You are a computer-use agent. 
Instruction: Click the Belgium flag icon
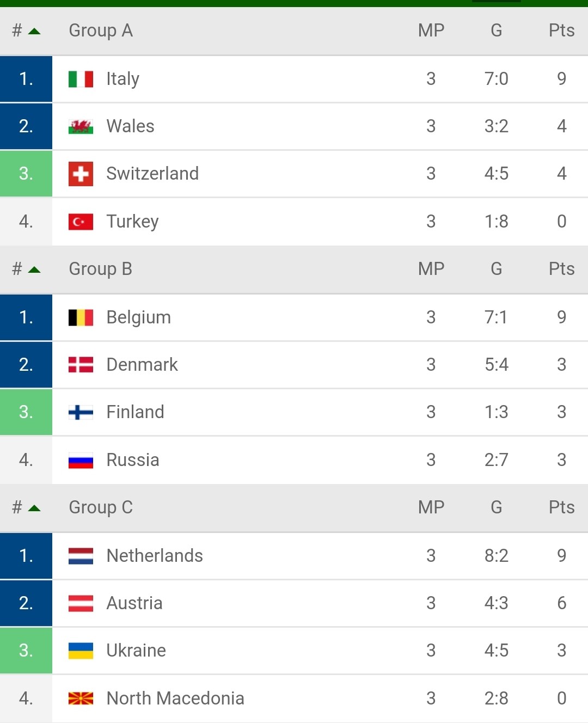(x=81, y=317)
